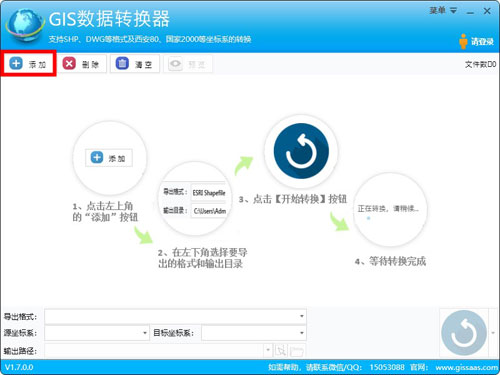
Task: Click 请登录 to sign in
Action: pyautogui.click(x=482, y=42)
